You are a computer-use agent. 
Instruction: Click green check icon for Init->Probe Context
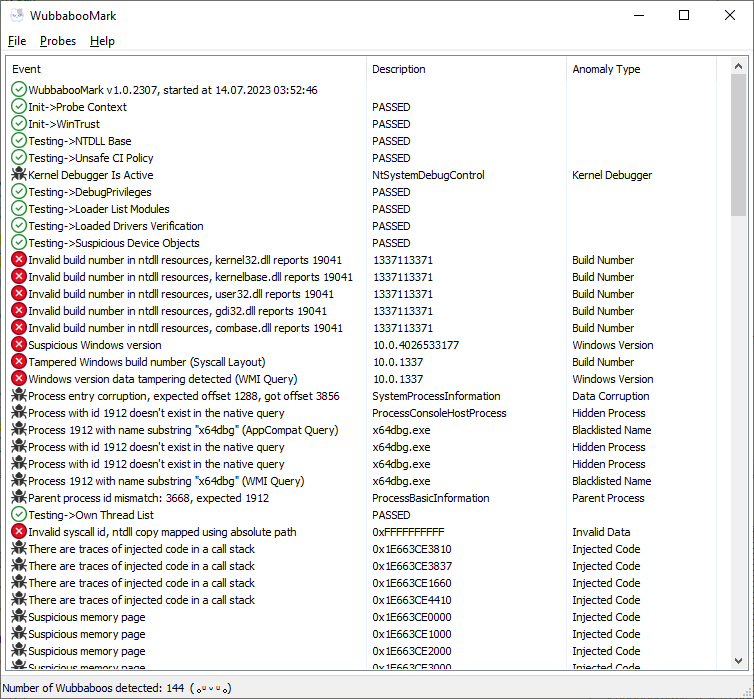(19, 107)
